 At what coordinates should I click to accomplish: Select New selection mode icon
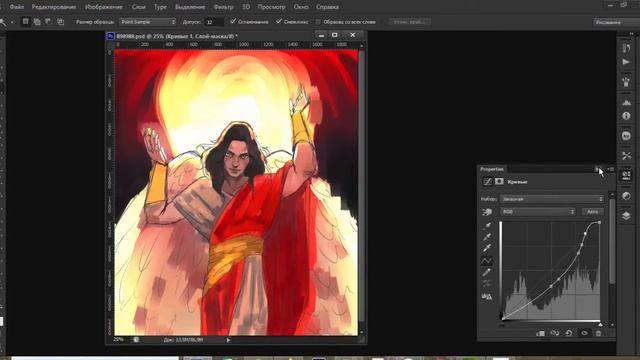[x=25, y=22]
